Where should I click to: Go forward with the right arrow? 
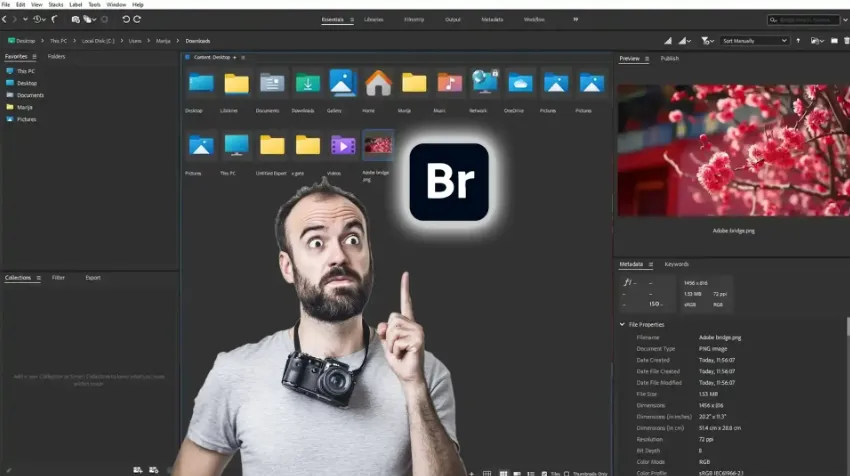click(x=15, y=19)
